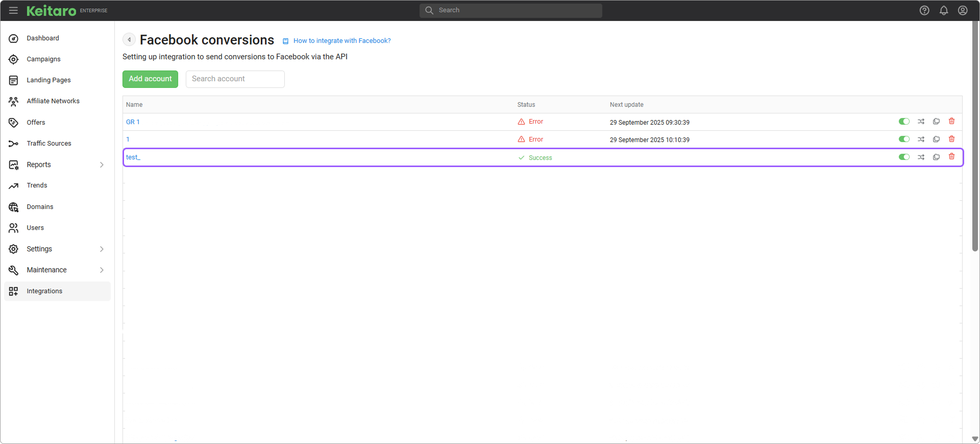Copy the test_ account row
The width and height of the screenshot is (980, 444).
coord(936,157)
